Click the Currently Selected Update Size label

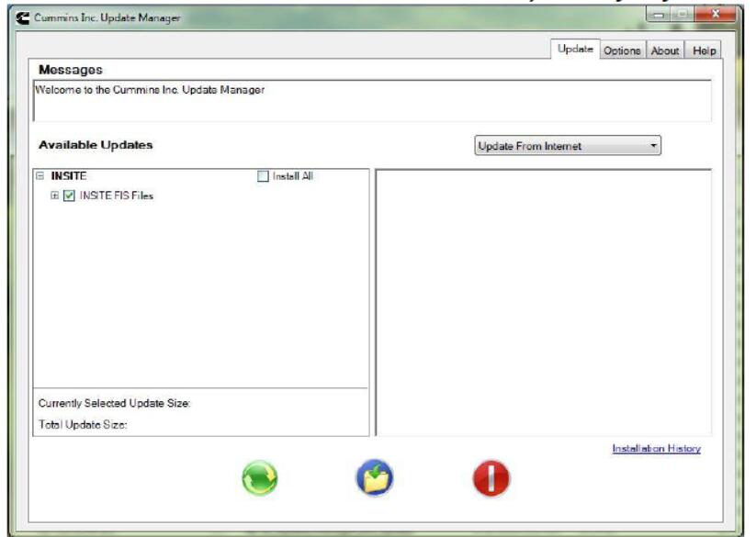pyautogui.click(x=114, y=403)
